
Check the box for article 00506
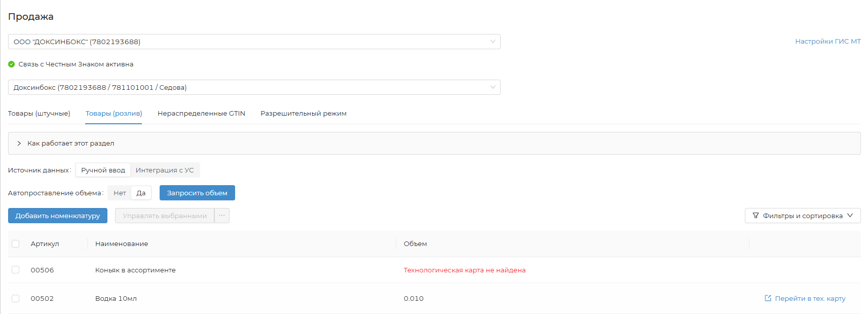16,270
